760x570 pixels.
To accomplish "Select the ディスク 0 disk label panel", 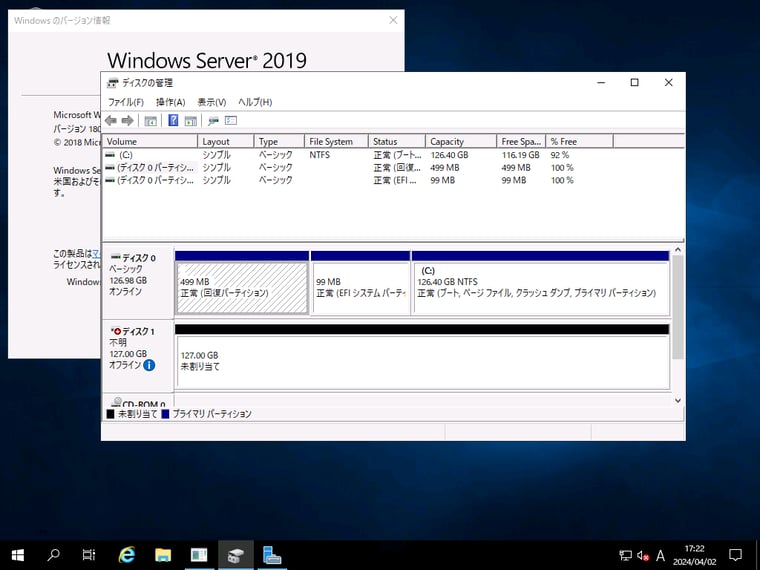I will (139, 282).
